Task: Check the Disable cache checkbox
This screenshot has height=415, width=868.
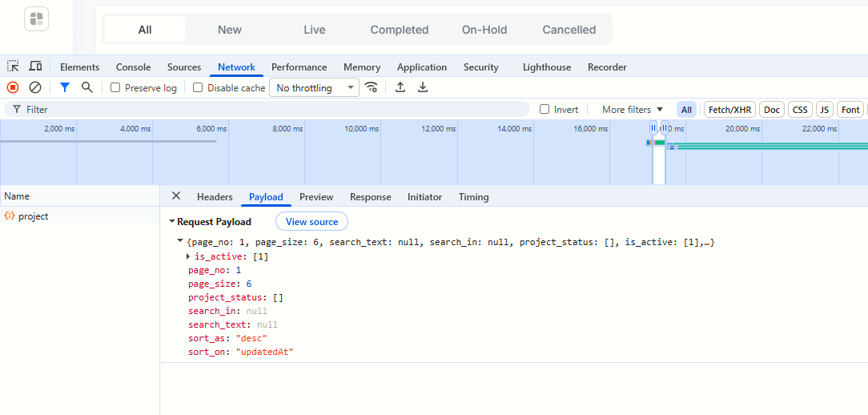Action: click(198, 87)
